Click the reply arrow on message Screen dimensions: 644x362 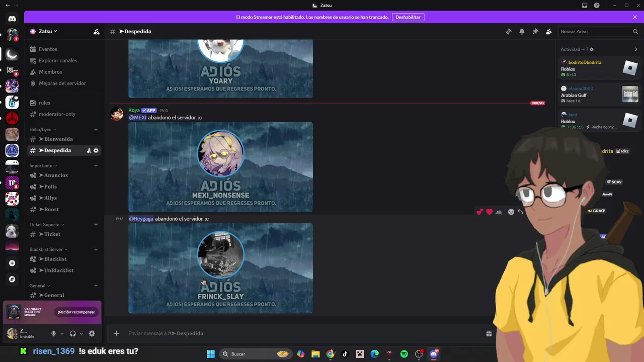[520, 212]
